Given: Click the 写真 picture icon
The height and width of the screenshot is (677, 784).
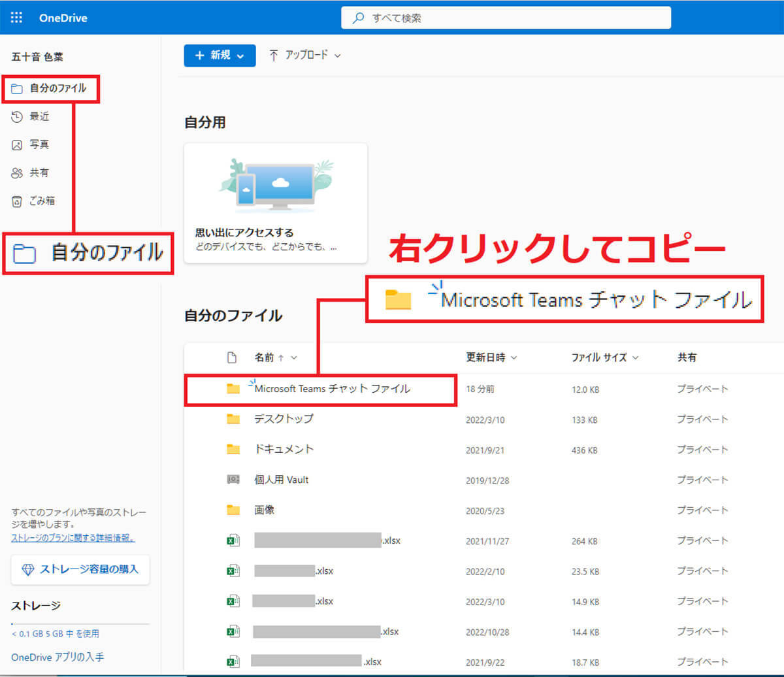Looking at the screenshot, I should tap(17, 144).
